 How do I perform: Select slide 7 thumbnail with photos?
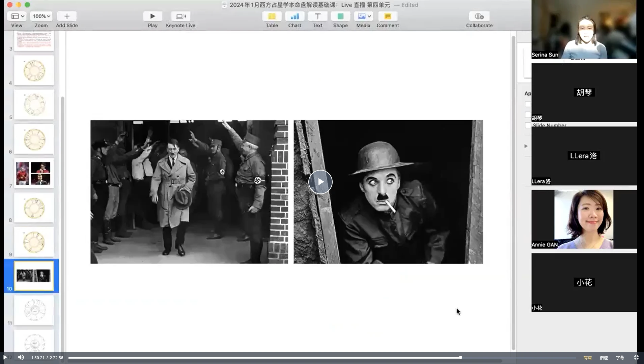(34, 173)
